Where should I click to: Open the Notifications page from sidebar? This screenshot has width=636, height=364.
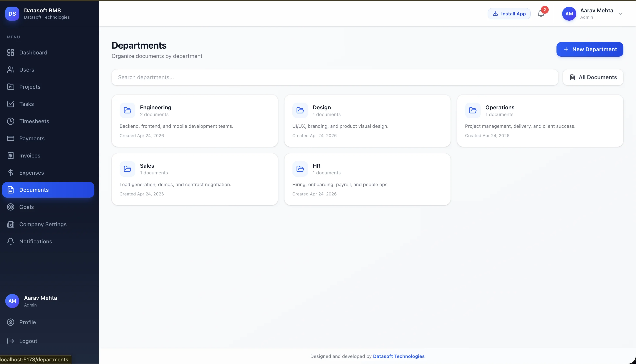click(x=35, y=241)
